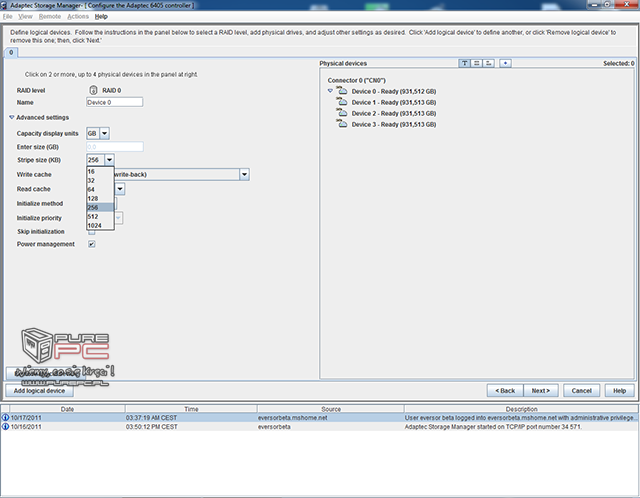Select 03:50:12 PM CEST event row
Screen dimensions: 640x498
tap(319, 427)
